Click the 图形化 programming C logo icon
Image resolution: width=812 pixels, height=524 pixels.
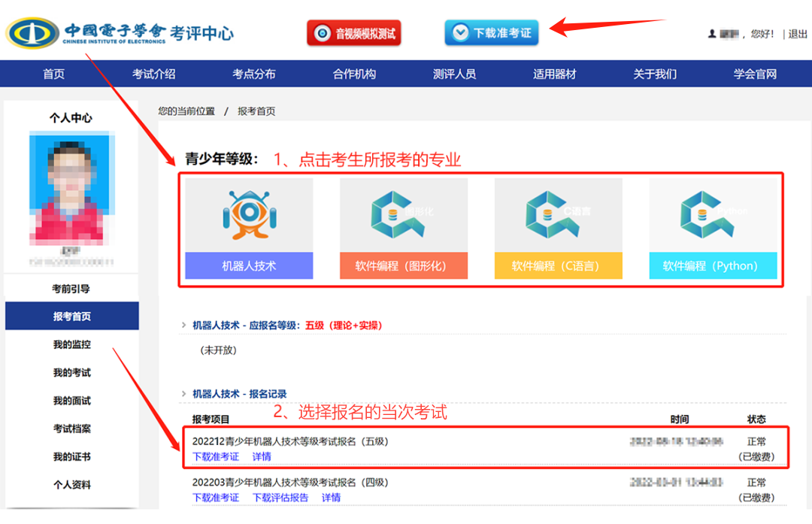(x=398, y=215)
